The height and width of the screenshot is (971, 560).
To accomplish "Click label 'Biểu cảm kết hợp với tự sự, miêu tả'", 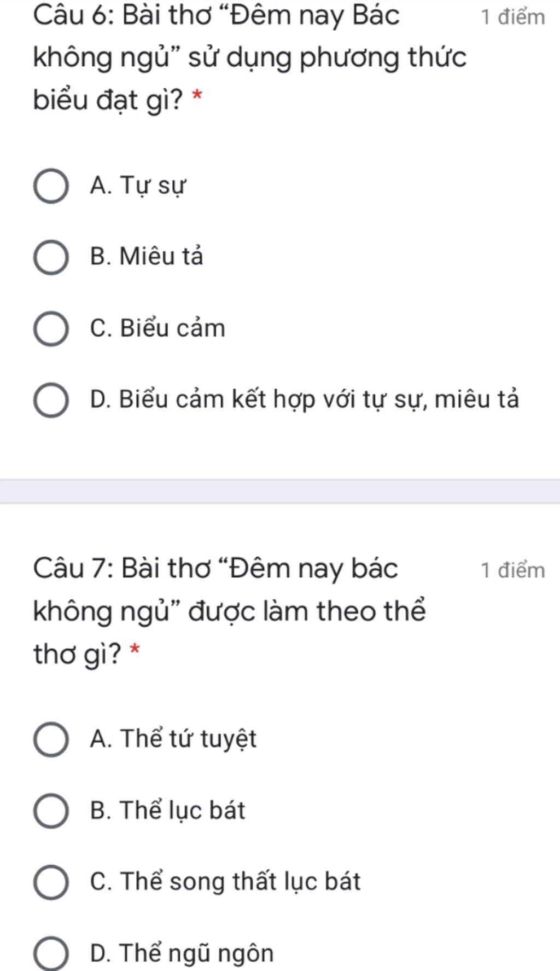I will pyautogui.click(x=319, y=399).
